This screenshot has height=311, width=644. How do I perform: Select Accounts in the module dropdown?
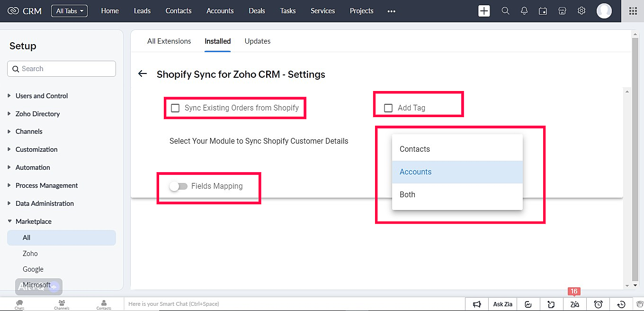[457, 172]
